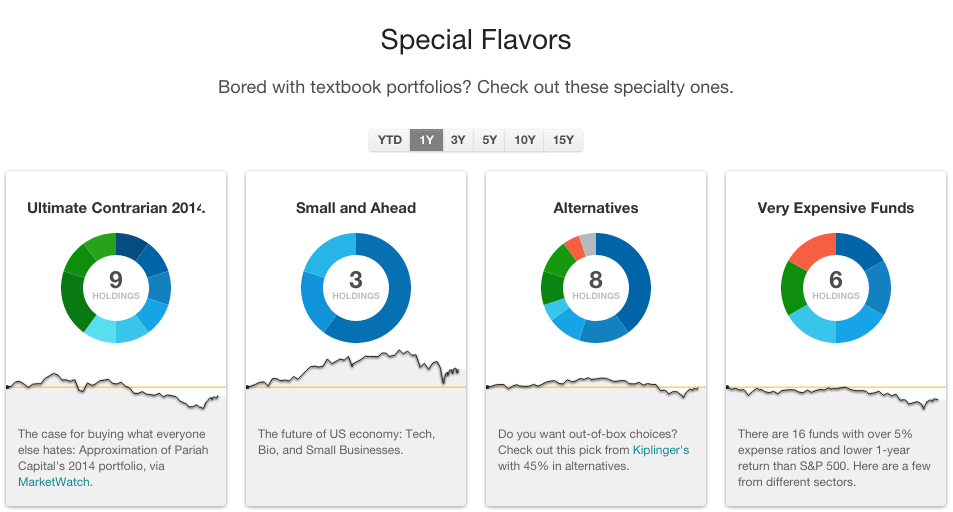Switch the time range to 3Y
The height and width of the screenshot is (512, 953).
click(458, 140)
